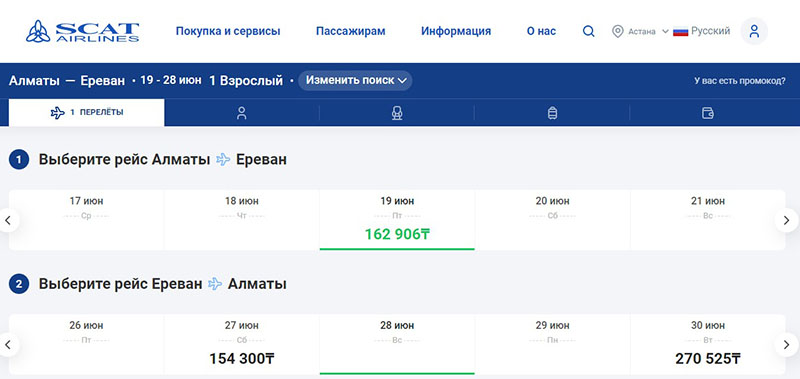Select the passenger step icon

[x=242, y=113]
